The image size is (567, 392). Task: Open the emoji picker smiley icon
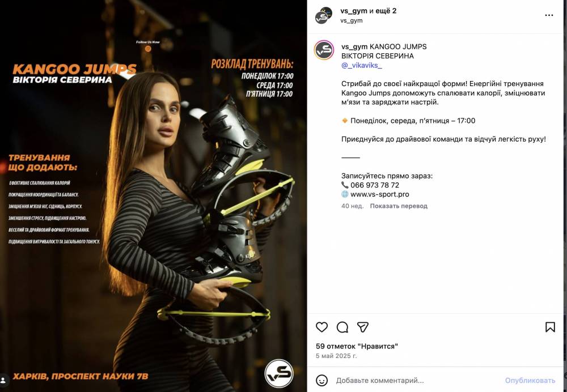click(x=321, y=380)
